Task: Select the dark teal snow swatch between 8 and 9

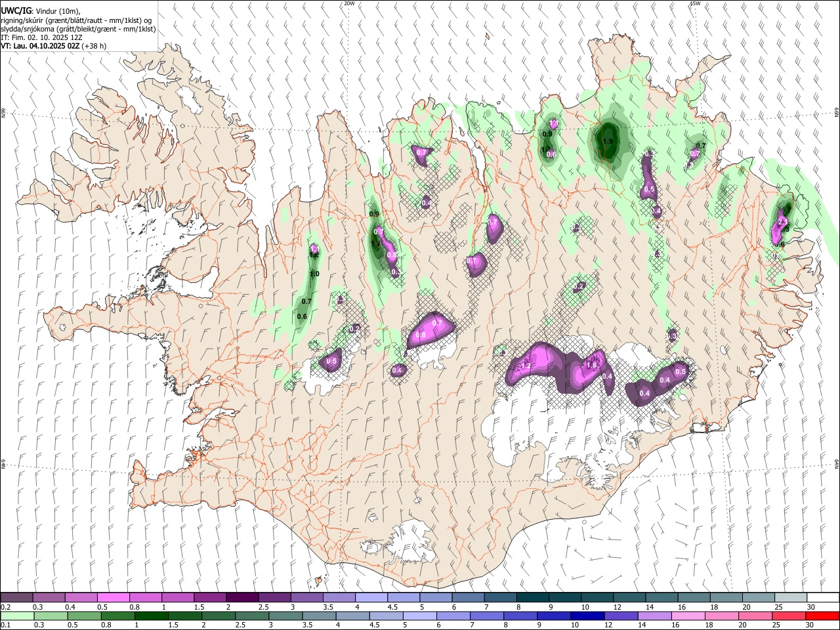Action: [x=532, y=598]
